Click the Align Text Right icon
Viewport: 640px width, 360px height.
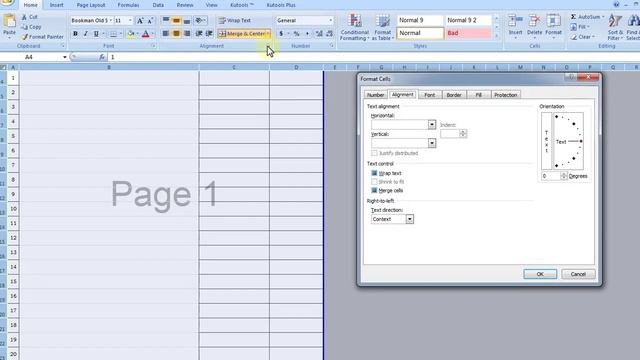(187, 33)
